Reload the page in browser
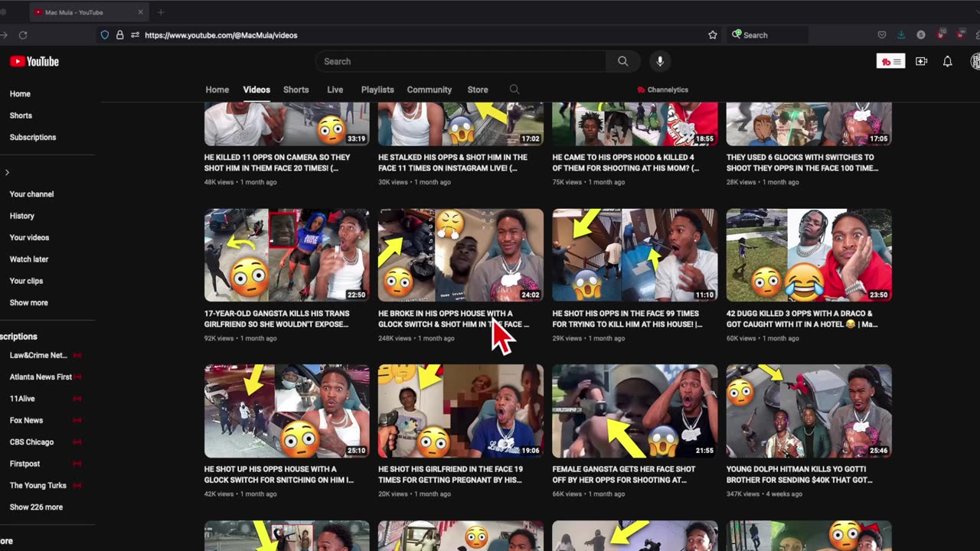980x551 pixels. (23, 35)
